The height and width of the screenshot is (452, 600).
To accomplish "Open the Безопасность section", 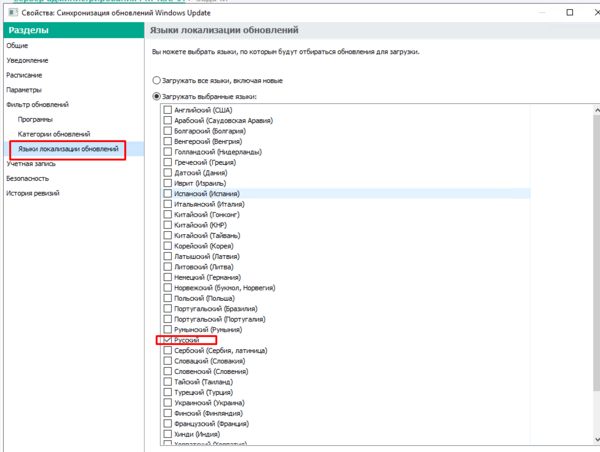I will tap(28, 178).
